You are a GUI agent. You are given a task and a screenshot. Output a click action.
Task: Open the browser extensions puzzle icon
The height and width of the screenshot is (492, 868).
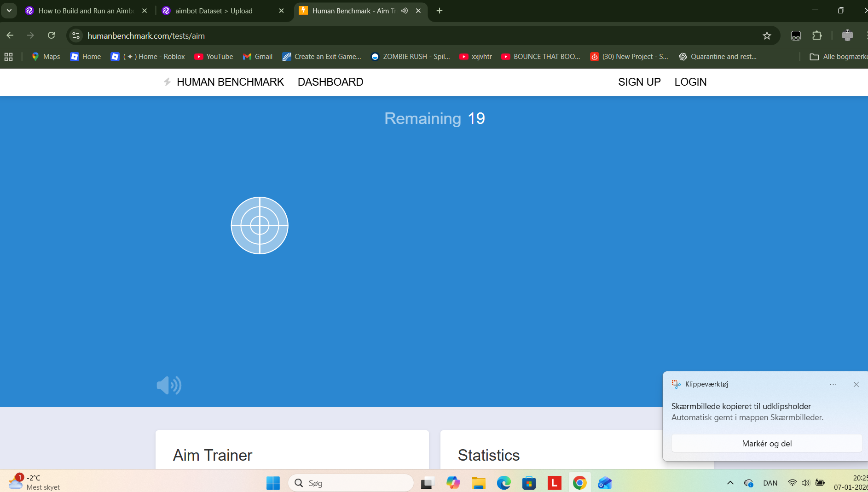click(817, 35)
